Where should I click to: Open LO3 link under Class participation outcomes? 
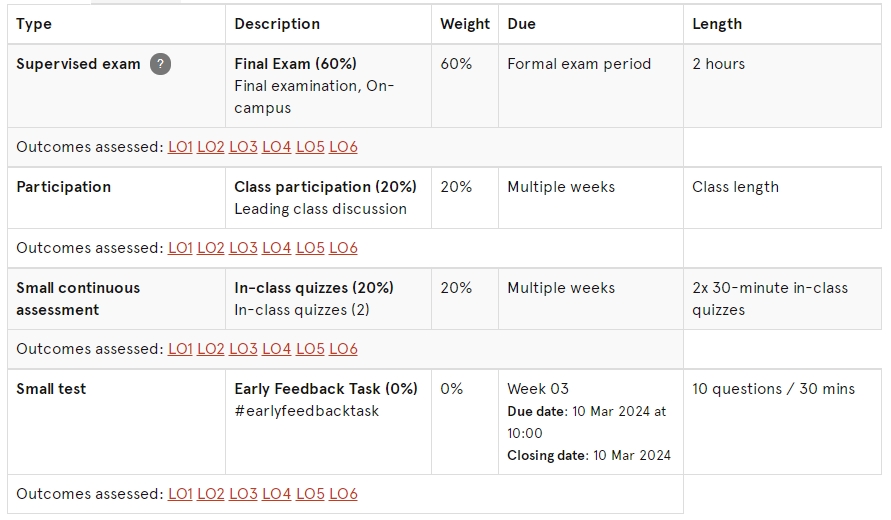(243, 248)
